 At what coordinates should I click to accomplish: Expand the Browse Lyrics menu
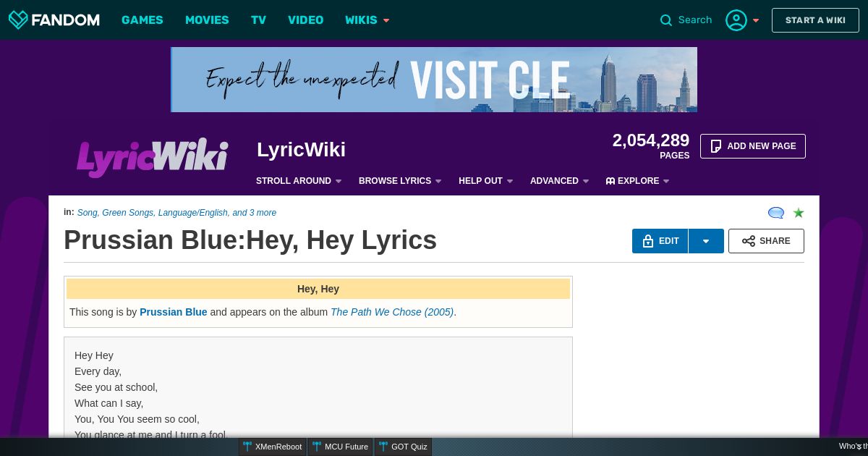click(x=400, y=181)
